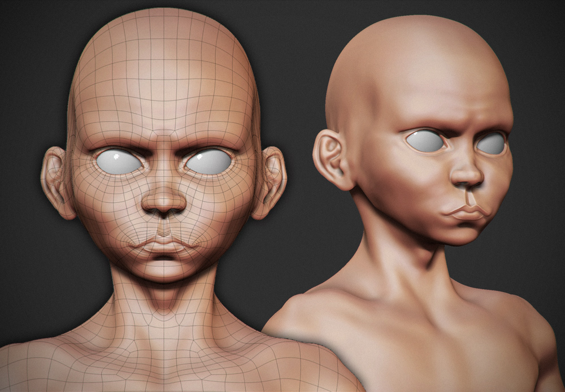Viewport: 565px width, 392px height.
Task: Select the smooth-shaded model's pursed lips
Action: point(467,212)
